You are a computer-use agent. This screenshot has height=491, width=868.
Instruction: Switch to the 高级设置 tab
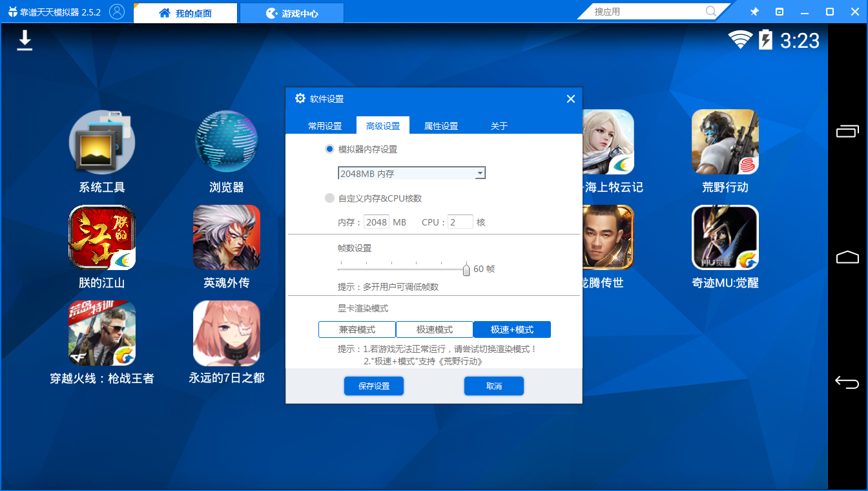(x=383, y=126)
